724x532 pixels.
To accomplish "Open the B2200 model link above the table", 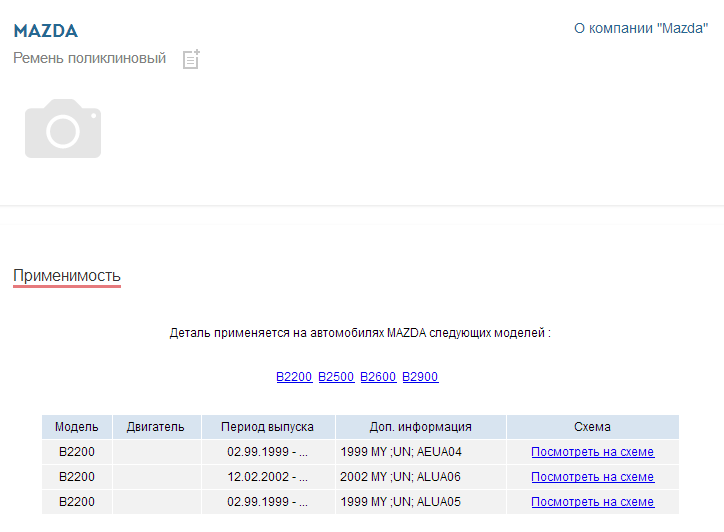I will (294, 377).
